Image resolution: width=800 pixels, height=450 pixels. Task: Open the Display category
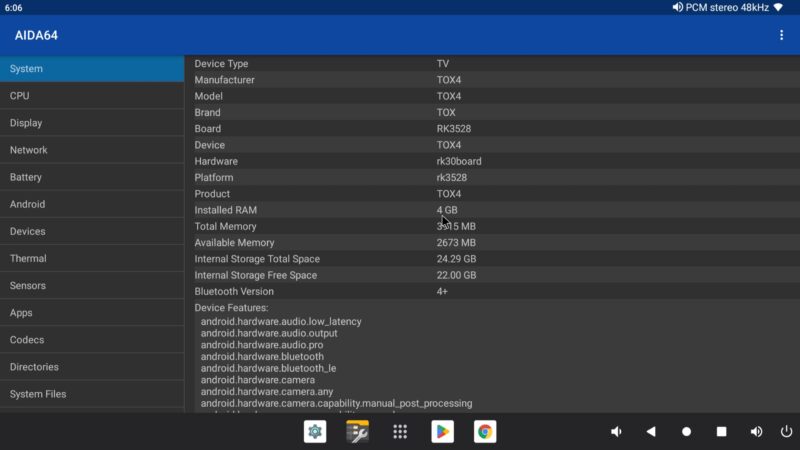tap(92, 122)
